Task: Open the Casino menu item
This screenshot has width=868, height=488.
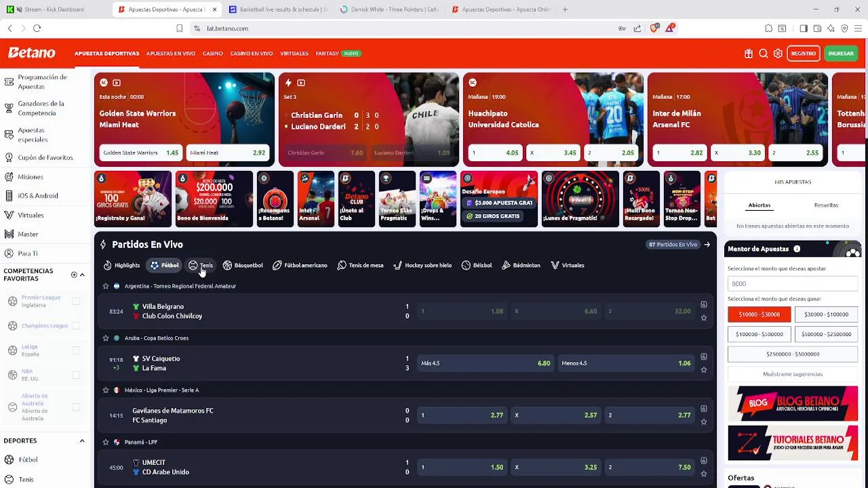Action: [x=213, y=54]
